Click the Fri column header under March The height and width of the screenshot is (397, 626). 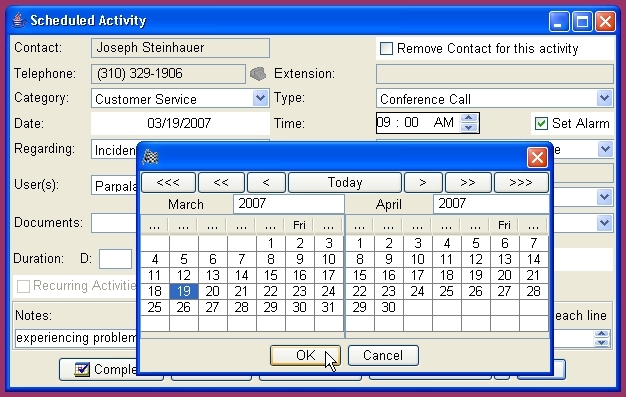point(299,226)
